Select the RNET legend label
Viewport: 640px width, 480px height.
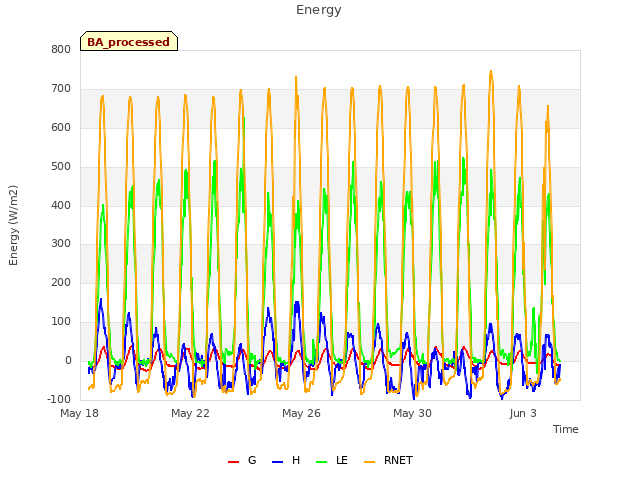click(398, 460)
